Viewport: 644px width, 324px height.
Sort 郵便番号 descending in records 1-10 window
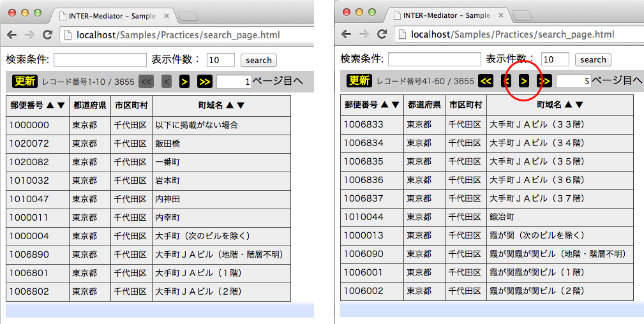tap(61, 105)
